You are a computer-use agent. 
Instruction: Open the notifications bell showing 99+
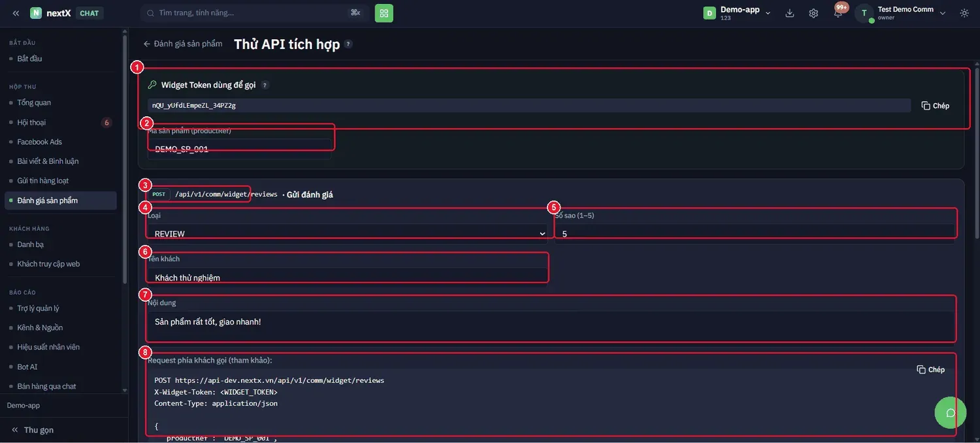tap(838, 13)
